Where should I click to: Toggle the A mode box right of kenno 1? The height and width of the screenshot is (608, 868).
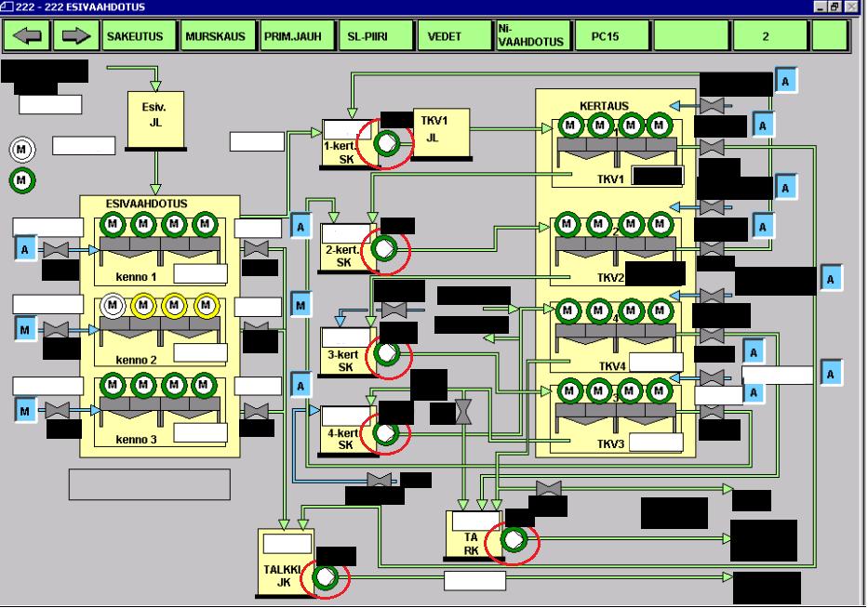click(x=300, y=226)
